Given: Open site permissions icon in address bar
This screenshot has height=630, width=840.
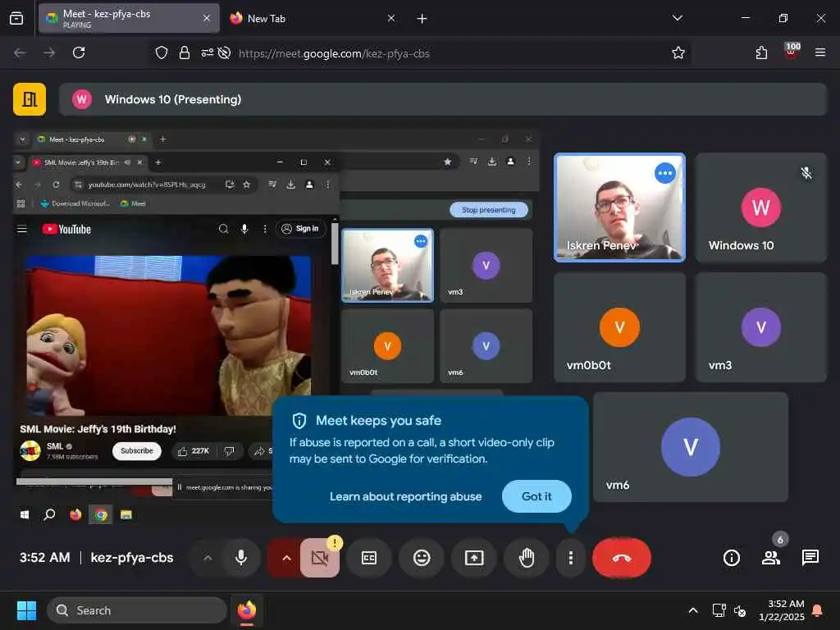Looking at the screenshot, I should (x=208, y=52).
